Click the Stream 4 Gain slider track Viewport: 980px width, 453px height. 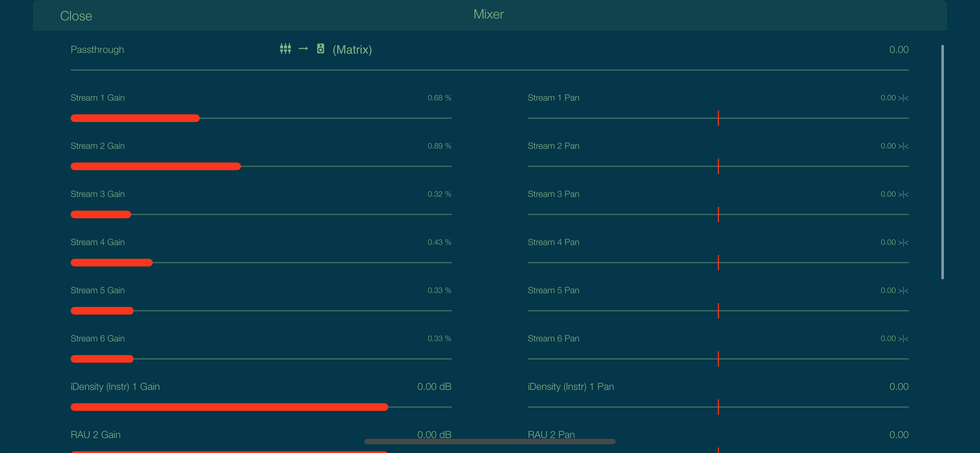tap(261, 263)
